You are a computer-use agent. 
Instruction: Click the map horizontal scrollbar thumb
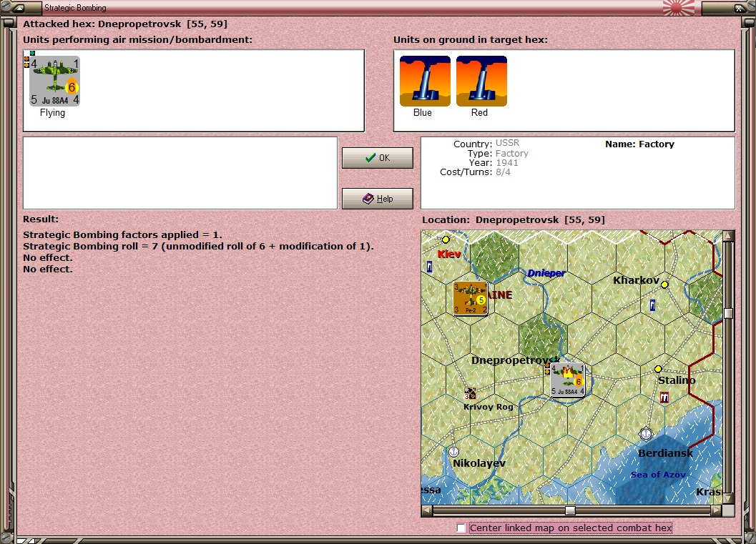[x=570, y=510]
